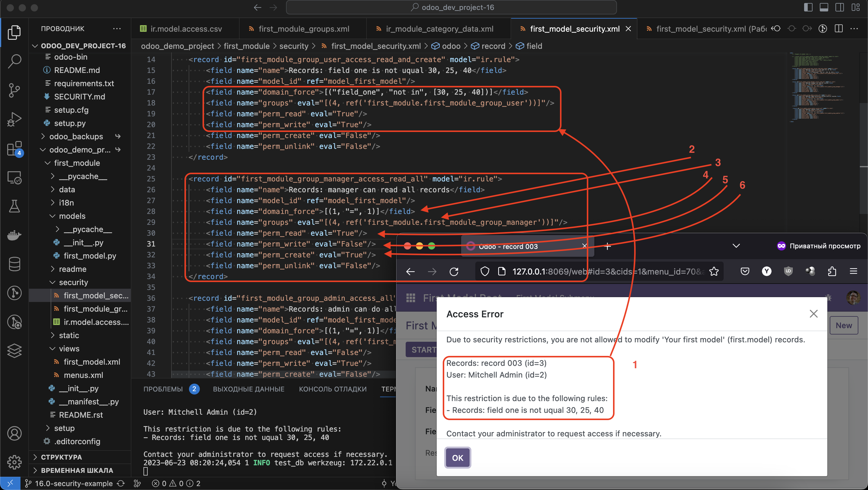Open the browser hamburger menu
The width and height of the screenshot is (868, 490).
854,271
